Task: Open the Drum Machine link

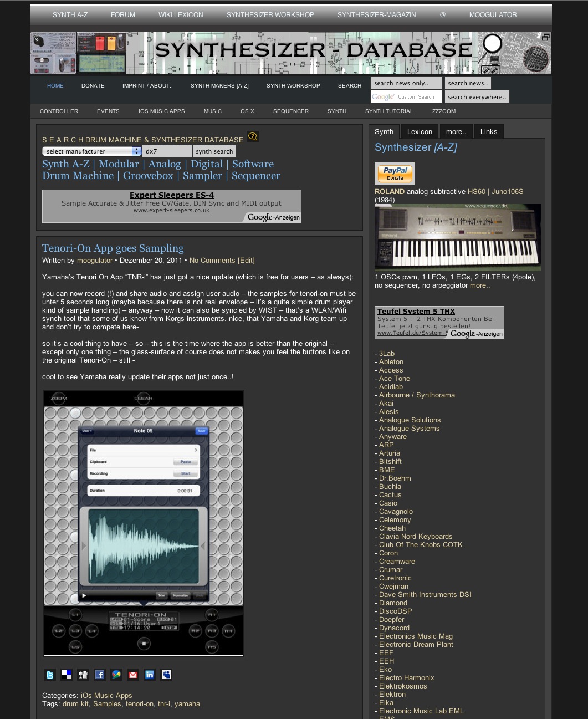Action: click(x=78, y=176)
